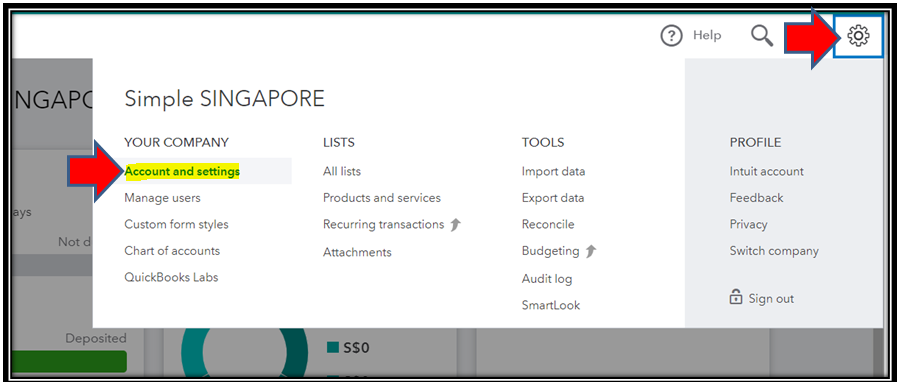The width and height of the screenshot is (907, 382).
Task: Open Custom form styles
Action: pyautogui.click(x=176, y=225)
